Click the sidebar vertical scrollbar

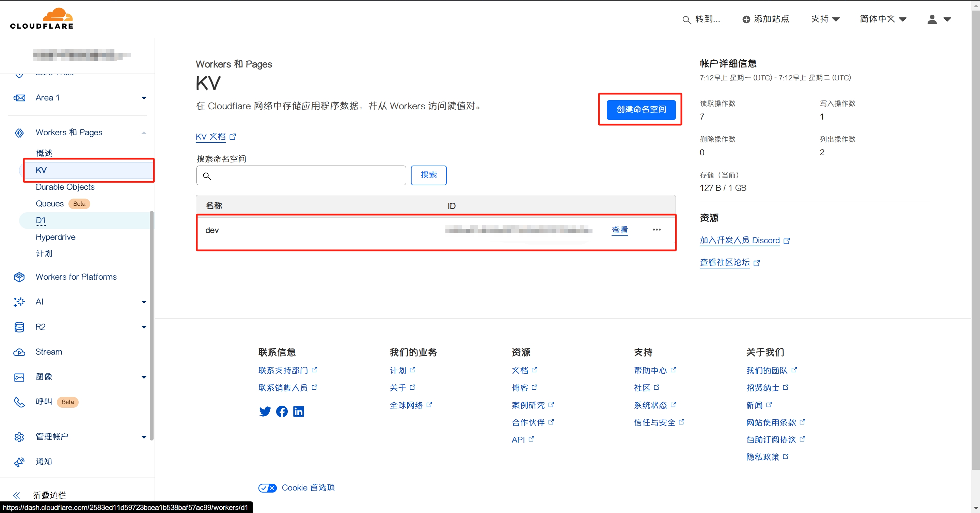click(152, 325)
